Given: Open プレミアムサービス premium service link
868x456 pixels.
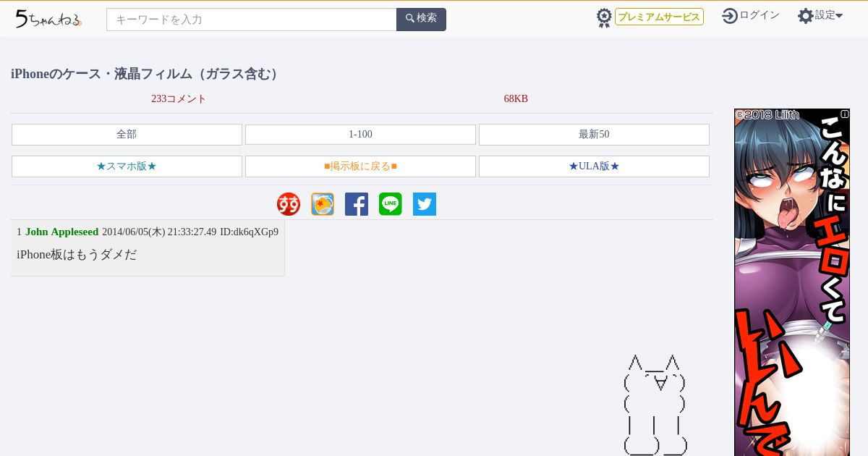Looking at the screenshot, I should pyautogui.click(x=659, y=17).
